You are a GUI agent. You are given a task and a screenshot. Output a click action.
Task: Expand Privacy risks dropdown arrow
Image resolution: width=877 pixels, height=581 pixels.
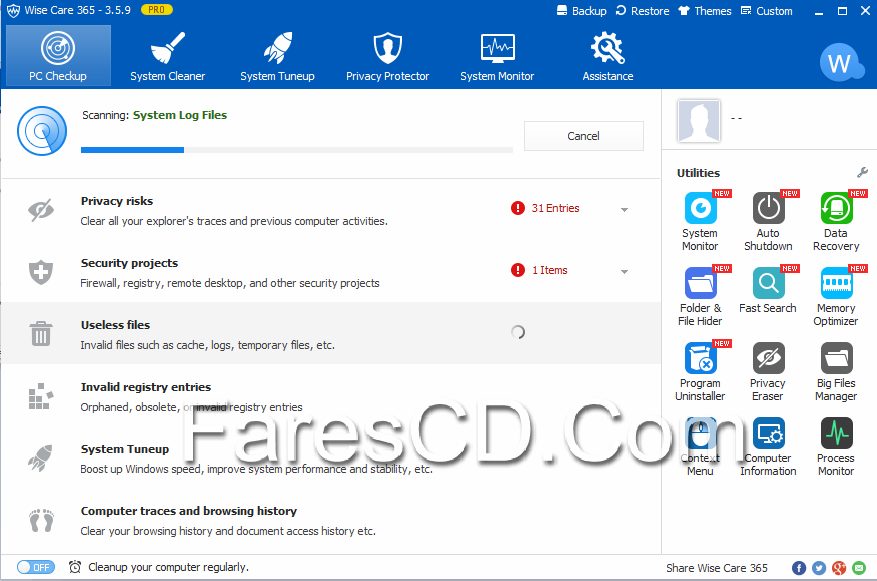[624, 210]
